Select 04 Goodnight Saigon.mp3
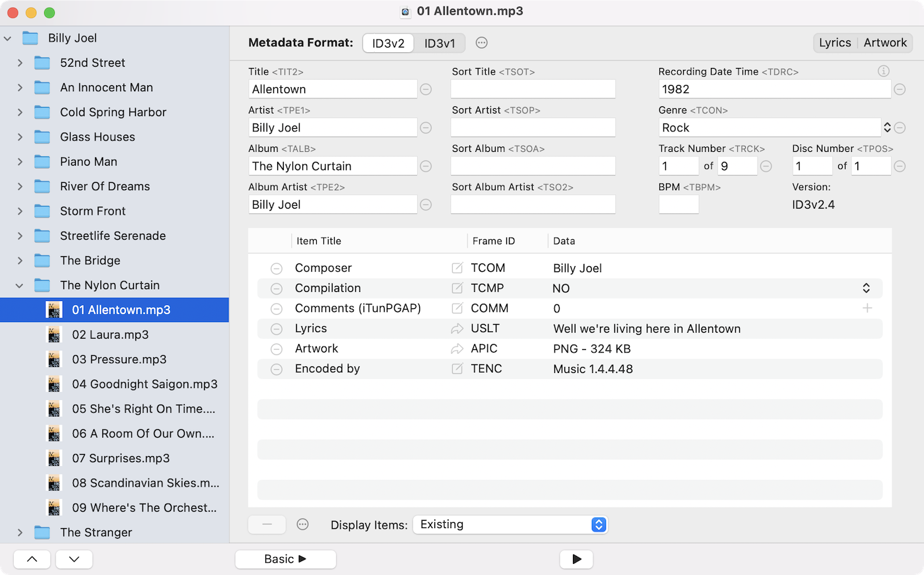 click(114, 384)
